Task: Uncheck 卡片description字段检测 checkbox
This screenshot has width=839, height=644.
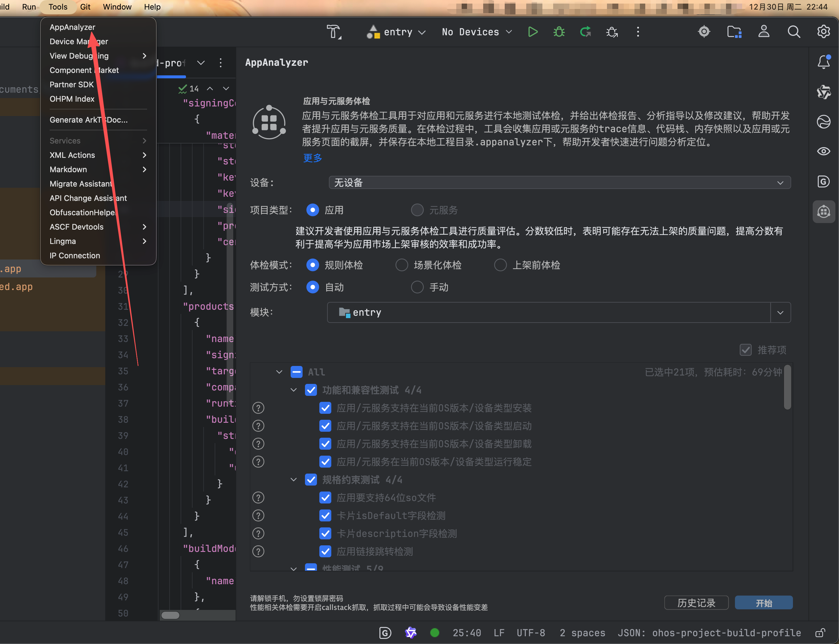Action: point(325,534)
